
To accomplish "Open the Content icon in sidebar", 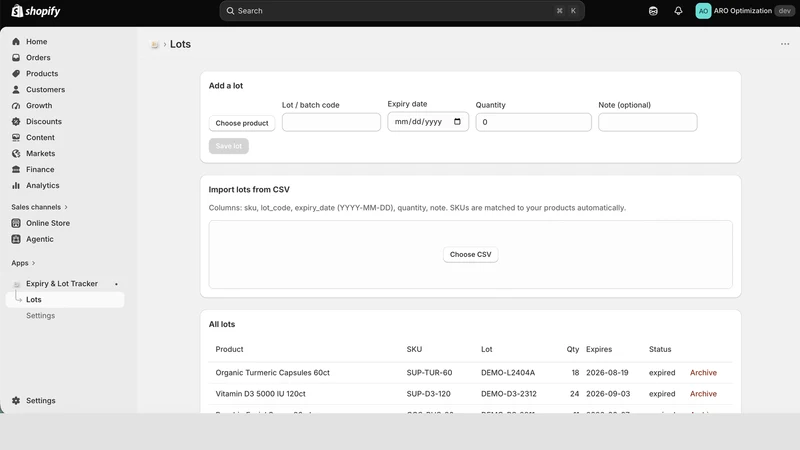I will pyautogui.click(x=16, y=137).
